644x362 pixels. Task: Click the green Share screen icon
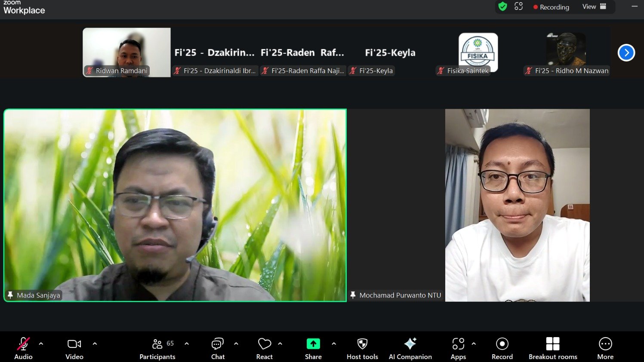(313, 344)
